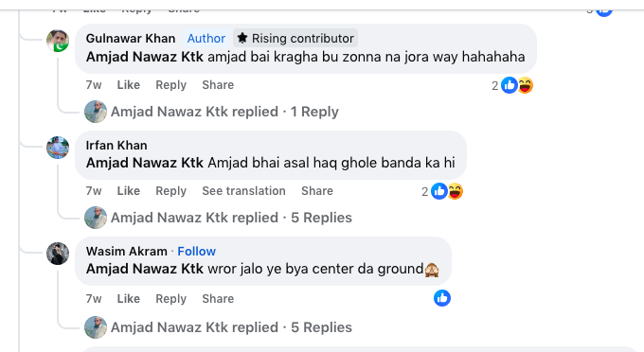Open 7w timestamp on Wasim Akram's comment
This screenshot has width=644, height=352.
(94, 299)
